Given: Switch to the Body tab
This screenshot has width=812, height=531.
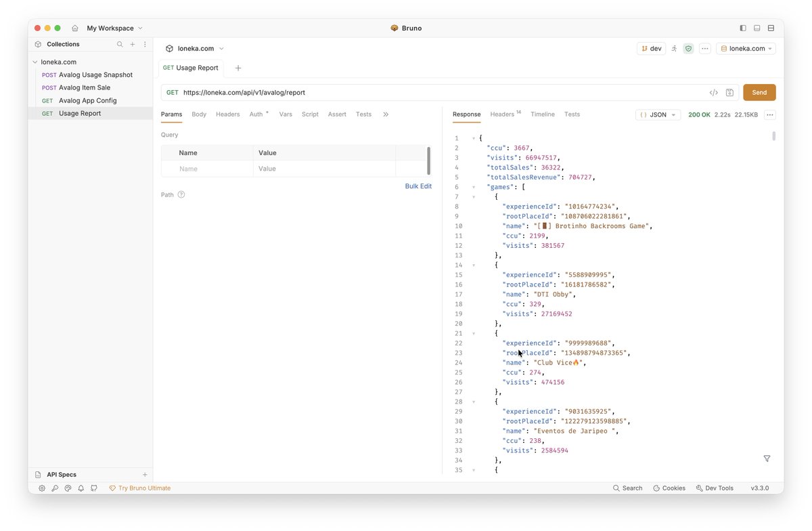Looking at the screenshot, I should coord(199,114).
